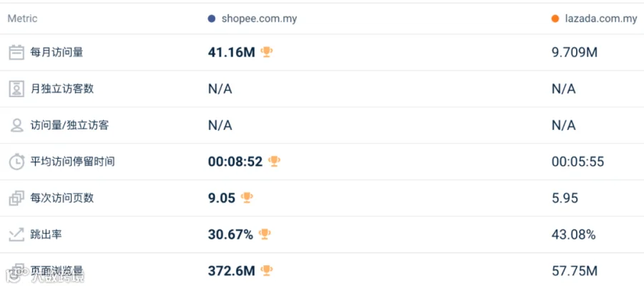Select the 平均访问停留时间 row label

(x=73, y=162)
